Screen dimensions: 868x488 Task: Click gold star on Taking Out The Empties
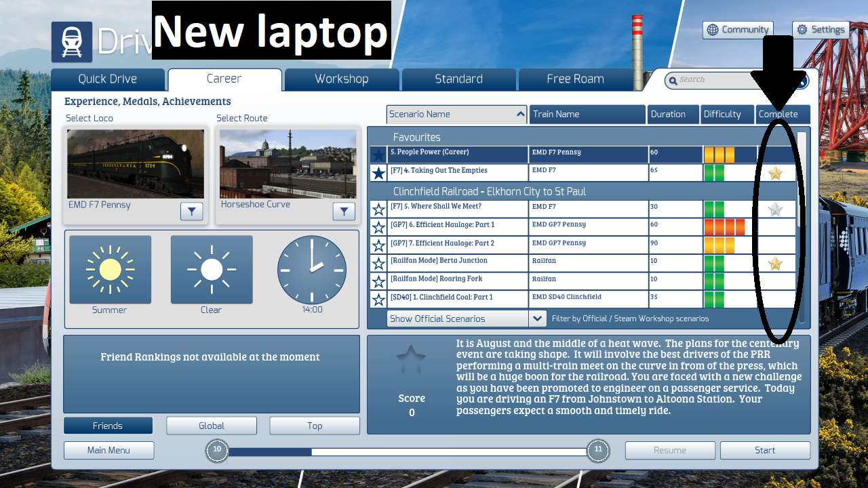(x=775, y=174)
